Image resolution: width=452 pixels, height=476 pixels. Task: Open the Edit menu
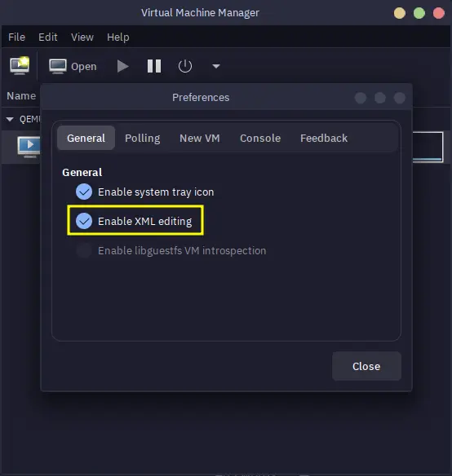(x=47, y=37)
